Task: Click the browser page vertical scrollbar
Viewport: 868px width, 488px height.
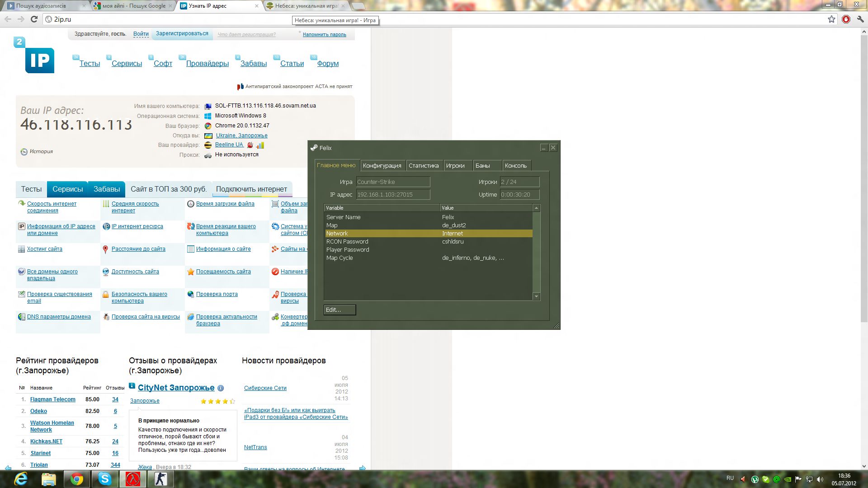Action: 864,179
